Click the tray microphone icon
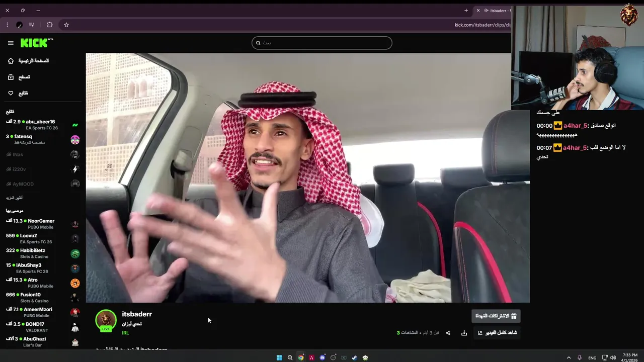The image size is (644, 362). (580, 357)
